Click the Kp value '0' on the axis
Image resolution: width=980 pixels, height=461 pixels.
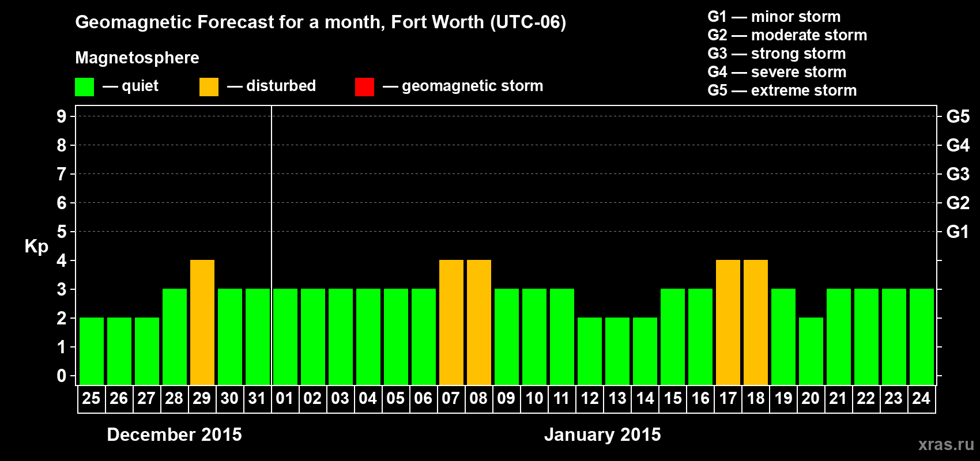[x=62, y=376]
